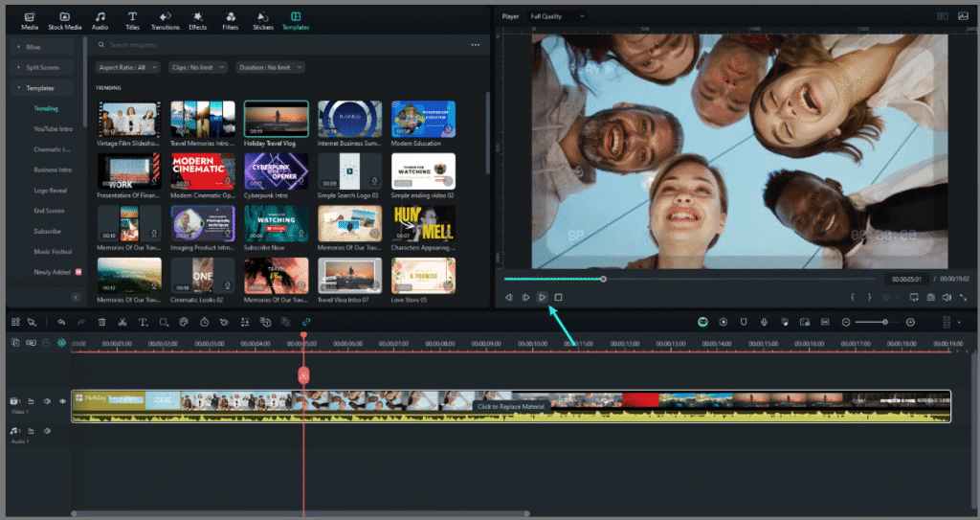Select the Cyberpunk Intro template

277,171
